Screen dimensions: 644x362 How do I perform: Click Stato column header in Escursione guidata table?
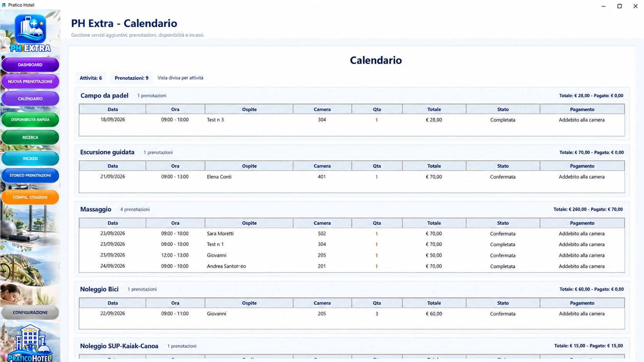503,166
